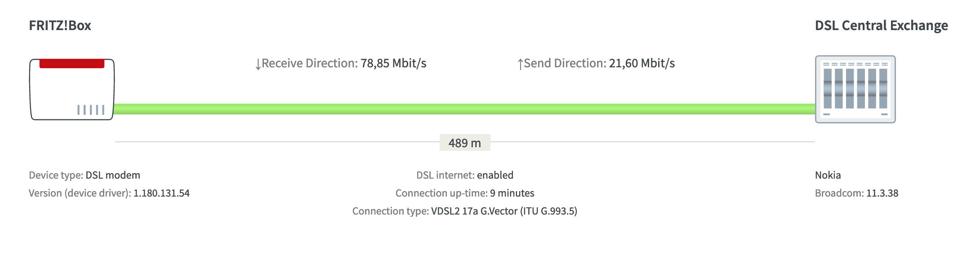Click the Receive Direction down arrow

pyautogui.click(x=258, y=64)
